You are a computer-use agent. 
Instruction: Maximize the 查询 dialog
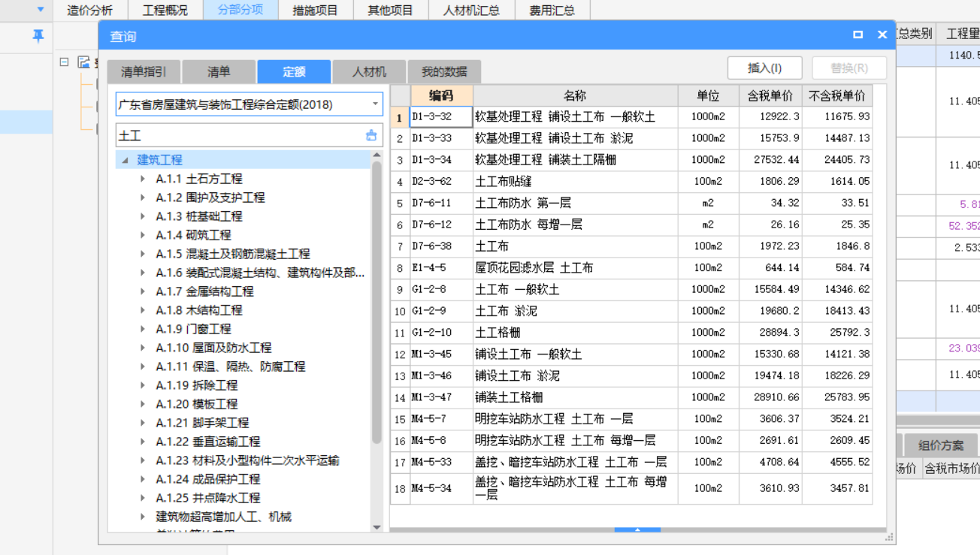[x=858, y=35]
